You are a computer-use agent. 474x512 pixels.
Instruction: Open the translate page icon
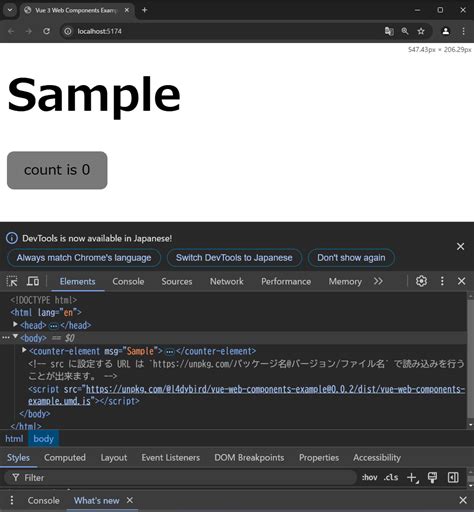pyautogui.click(x=389, y=31)
